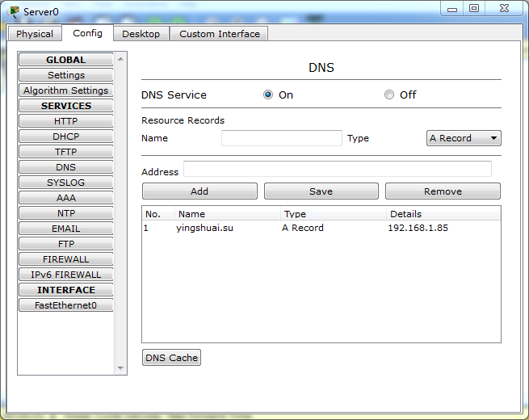Viewport: 529px width, 420px height.
Task: Minimize the Server0 window
Action: (x=452, y=9)
